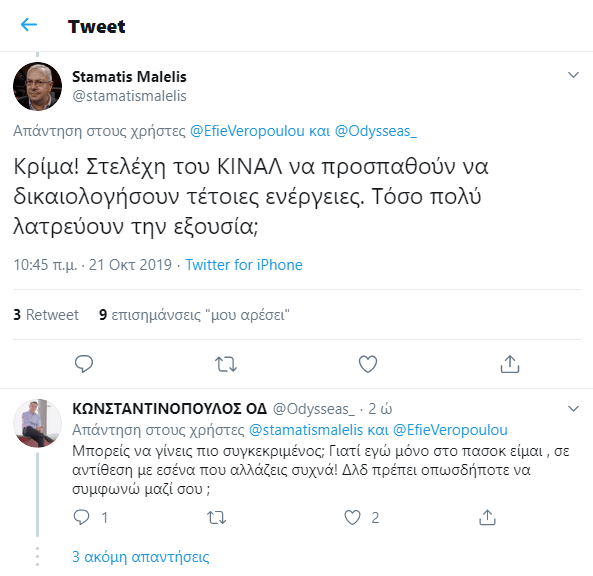593x576 pixels.
Task: Open options chevron on ΚΩΝΣΤΑΝΤΙΝΟΠΟΥΛΟΣ ΟΔ's reply
Action: tap(573, 408)
